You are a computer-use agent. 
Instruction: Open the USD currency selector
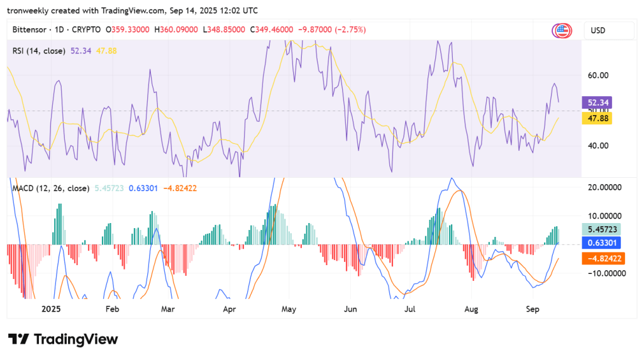point(609,31)
